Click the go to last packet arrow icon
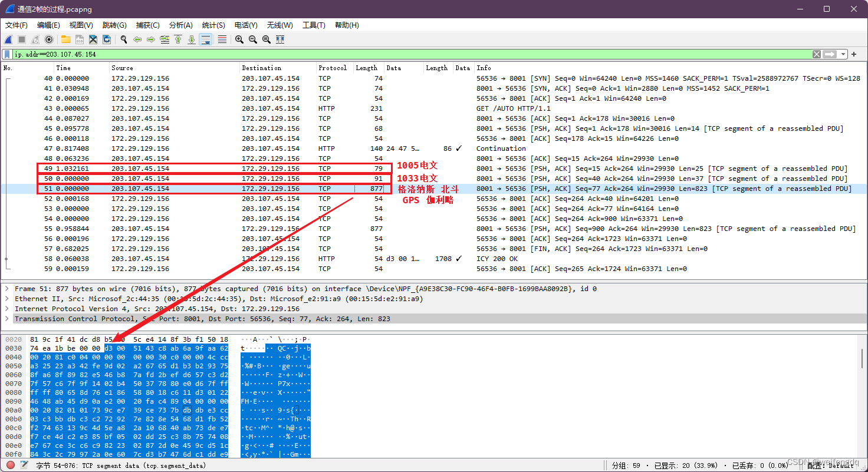 (191, 39)
